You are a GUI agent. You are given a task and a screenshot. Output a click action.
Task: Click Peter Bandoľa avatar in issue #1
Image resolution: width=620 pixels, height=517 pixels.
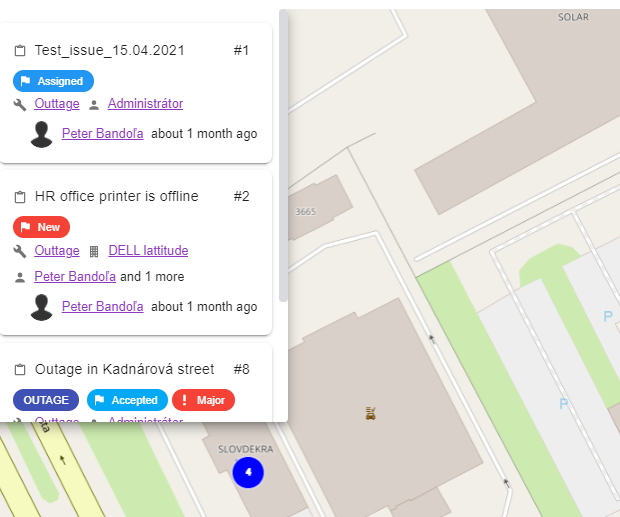41,134
